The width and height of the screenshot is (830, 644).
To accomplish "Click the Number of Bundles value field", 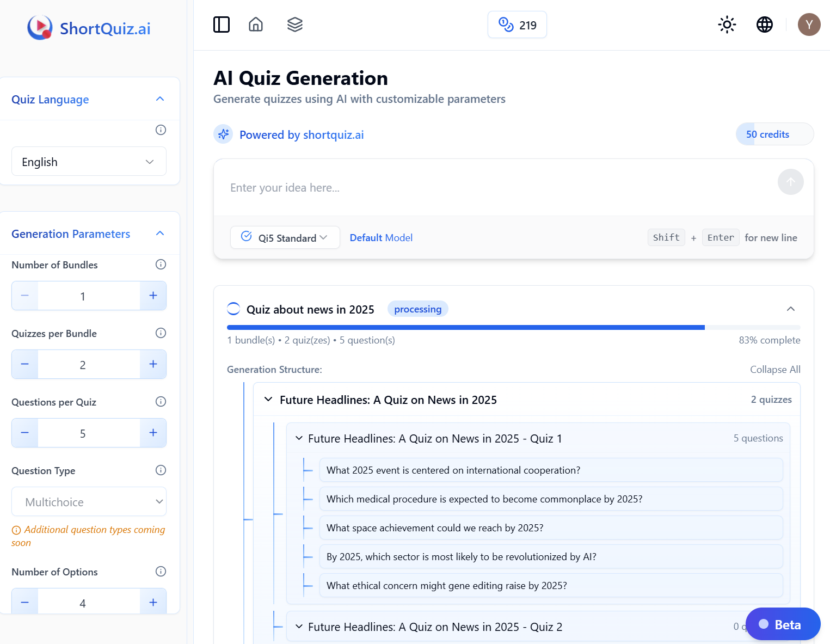I will [x=89, y=296].
